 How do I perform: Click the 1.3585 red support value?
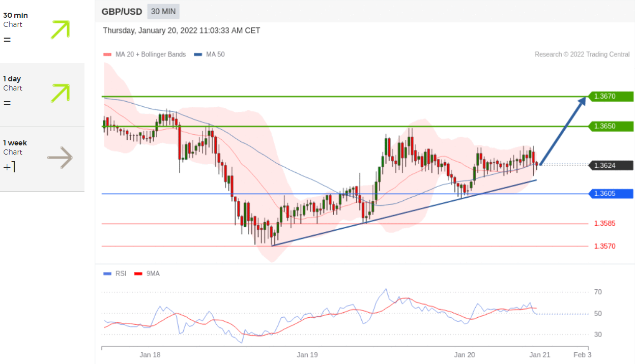[604, 223]
